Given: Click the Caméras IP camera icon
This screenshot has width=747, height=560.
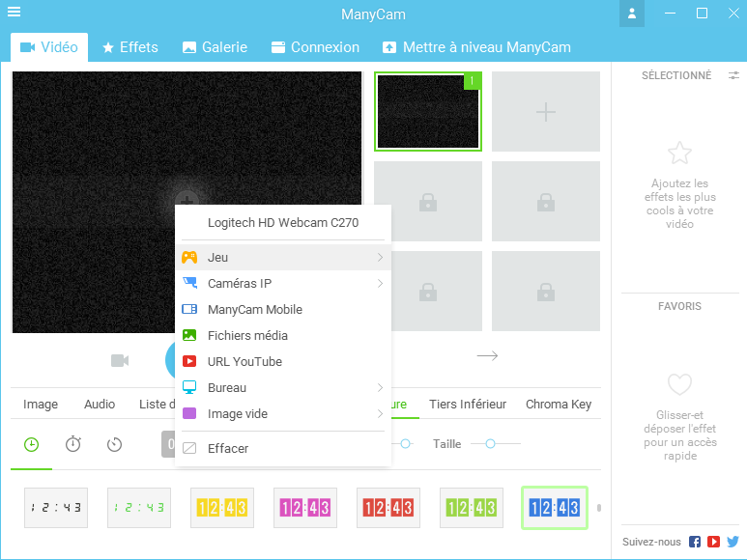Looking at the screenshot, I should pyautogui.click(x=189, y=283).
